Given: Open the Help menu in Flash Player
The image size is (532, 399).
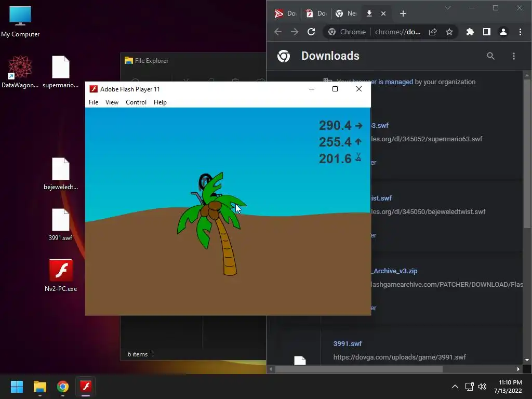Looking at the screenshot, I should [x=160, y=102].
